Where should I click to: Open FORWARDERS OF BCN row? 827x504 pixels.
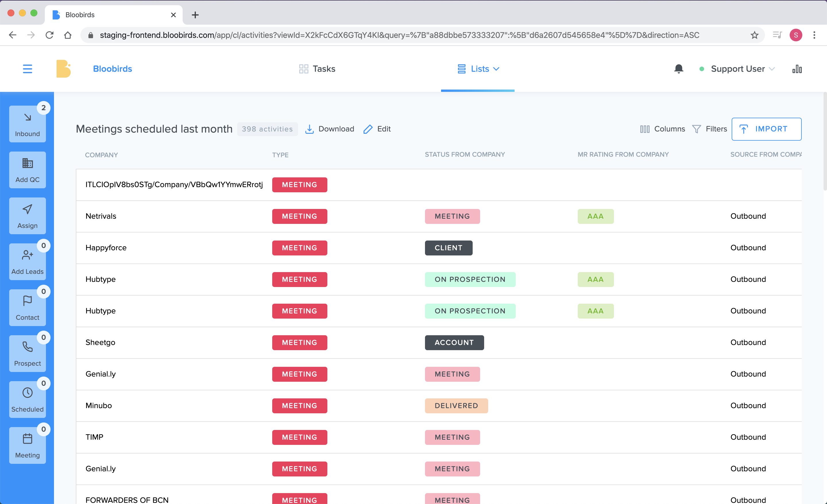(439, 495)
